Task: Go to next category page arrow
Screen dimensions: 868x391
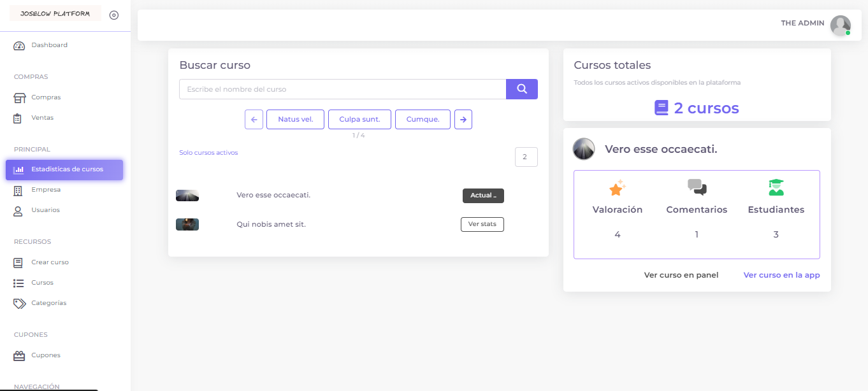Action: 463,119
